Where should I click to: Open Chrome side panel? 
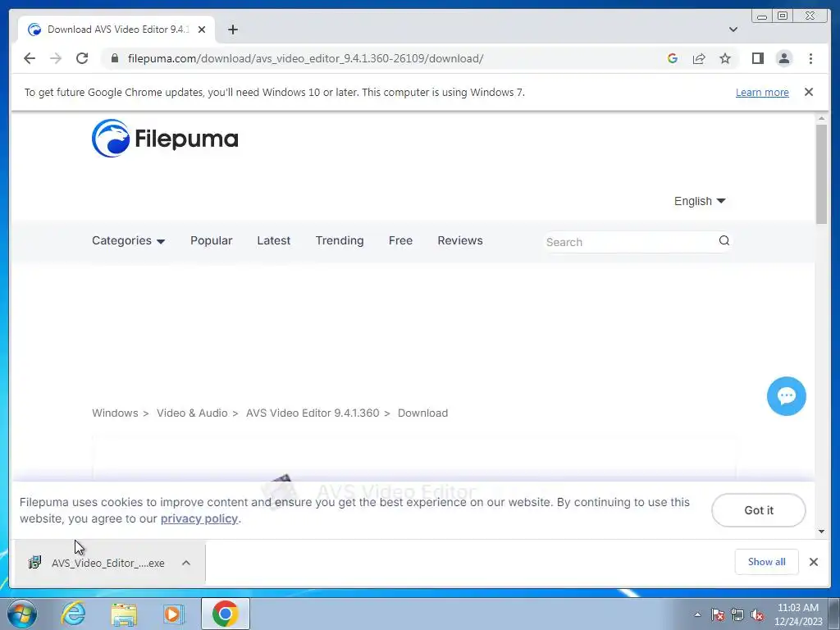coord(757,58)
